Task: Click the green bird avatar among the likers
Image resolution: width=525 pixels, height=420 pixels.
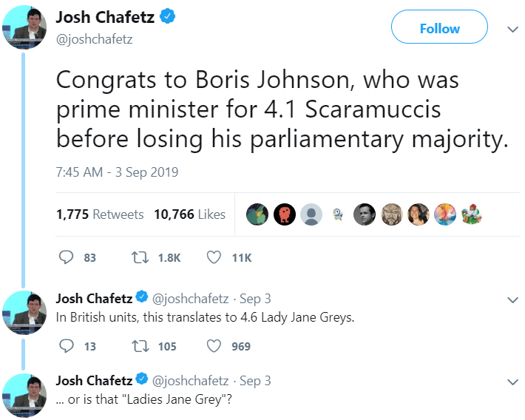Action: 257,214
